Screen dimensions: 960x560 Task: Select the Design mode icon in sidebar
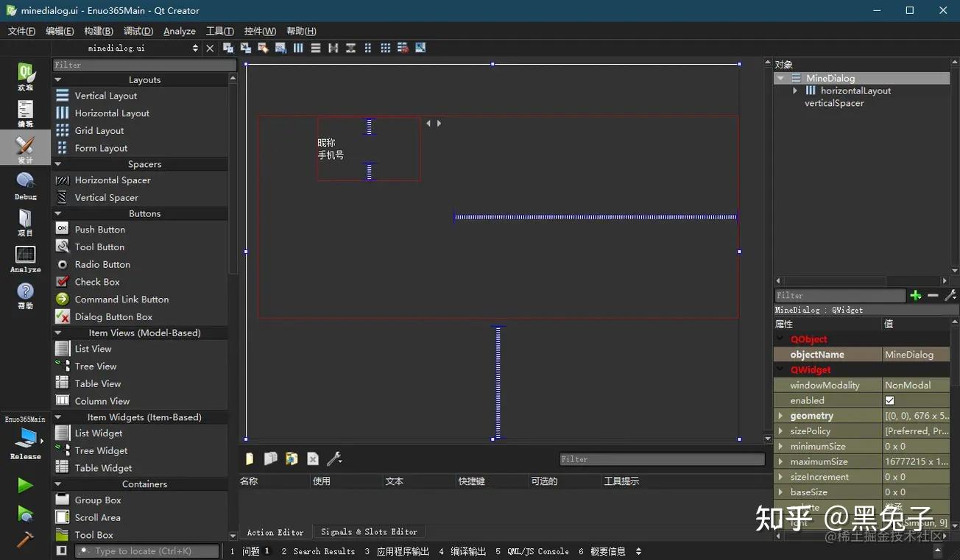coord(24,146)
